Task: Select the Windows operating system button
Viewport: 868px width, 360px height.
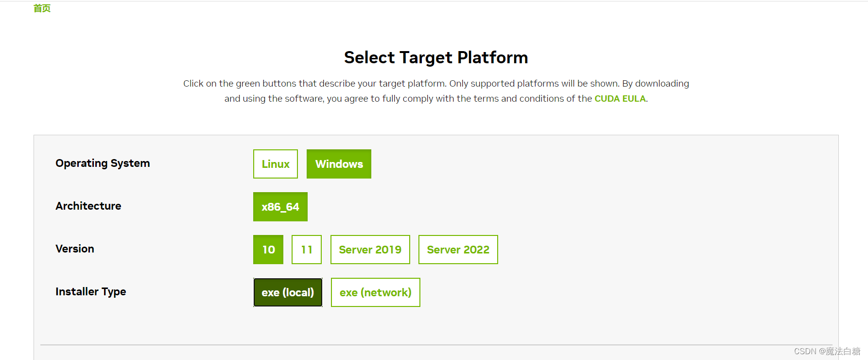Action: (x=339, y=164)
